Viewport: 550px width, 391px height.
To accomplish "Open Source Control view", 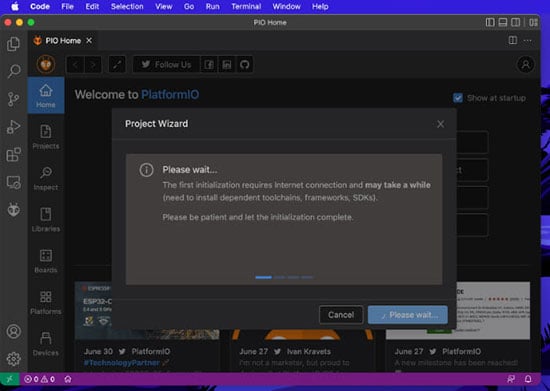I will pos(14,99).
